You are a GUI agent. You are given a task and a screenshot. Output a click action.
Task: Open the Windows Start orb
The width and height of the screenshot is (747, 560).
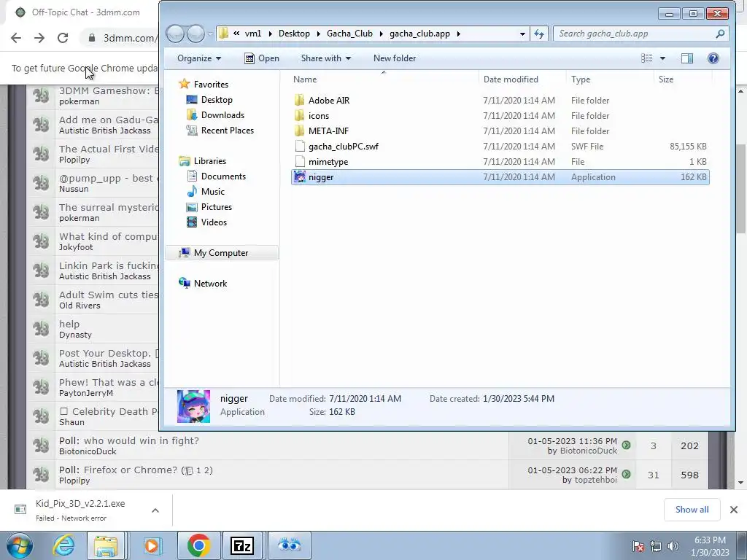point(19,545)
